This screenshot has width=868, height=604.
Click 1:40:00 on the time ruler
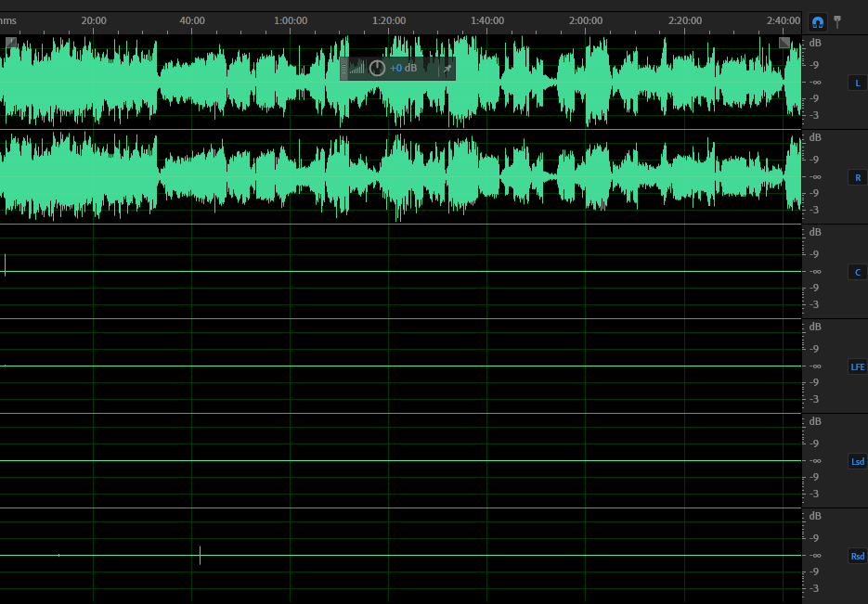coord(487,20)
